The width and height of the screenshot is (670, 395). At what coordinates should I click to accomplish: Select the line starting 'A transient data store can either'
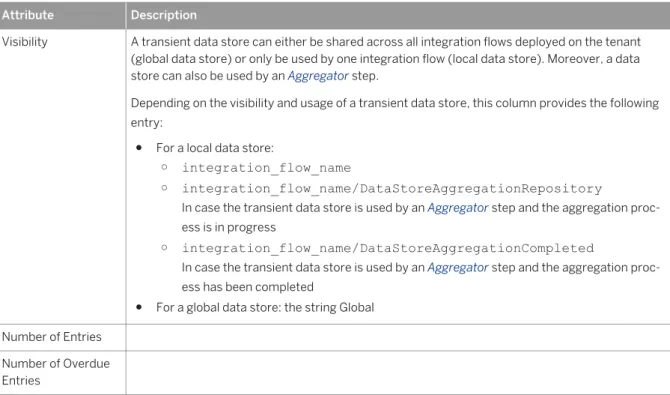point(386,42)
